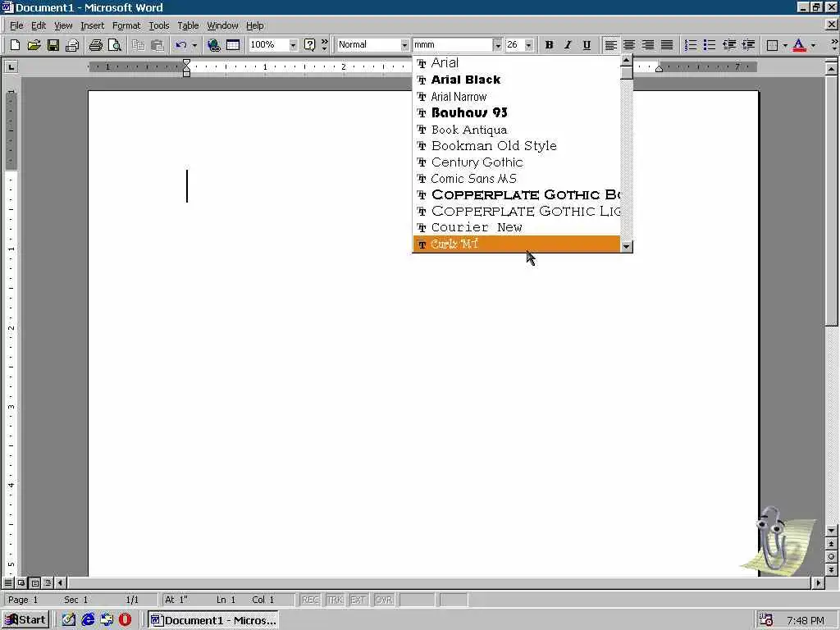Open the Format menu

(x=126, y=25)
